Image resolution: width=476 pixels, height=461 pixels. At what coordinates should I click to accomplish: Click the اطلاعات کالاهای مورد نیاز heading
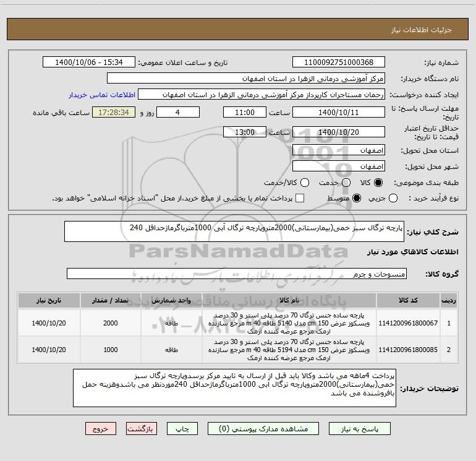click(x=413, y=252)
